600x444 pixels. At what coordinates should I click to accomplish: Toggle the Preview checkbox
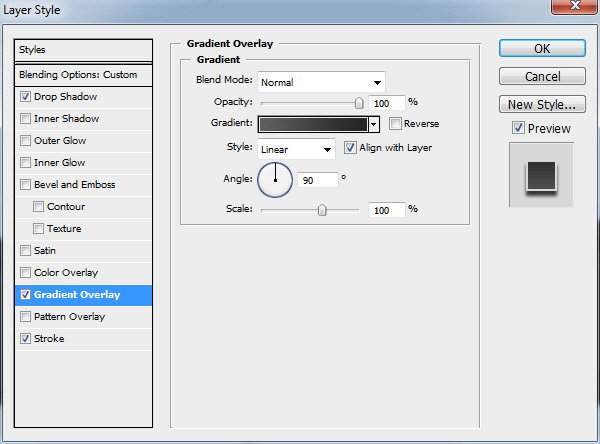tap(518, 128)
